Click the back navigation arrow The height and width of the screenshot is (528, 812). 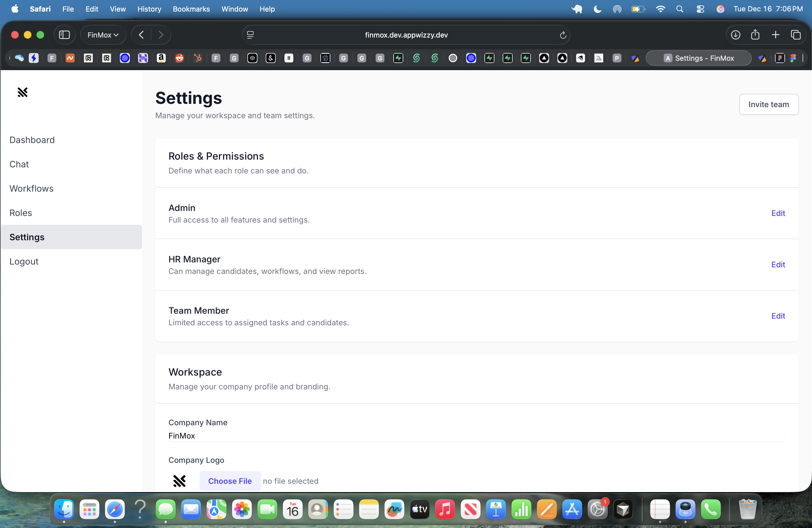point(142,35)
